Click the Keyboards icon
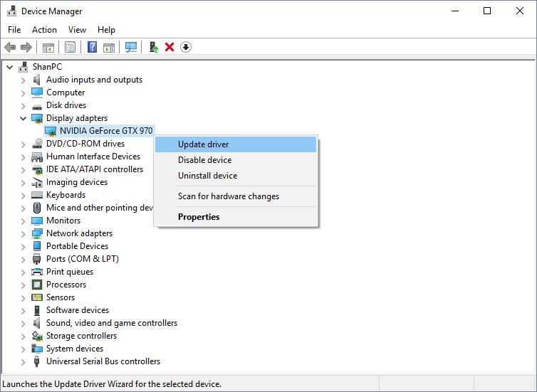 pyautogui.click(x=37, y=195)
